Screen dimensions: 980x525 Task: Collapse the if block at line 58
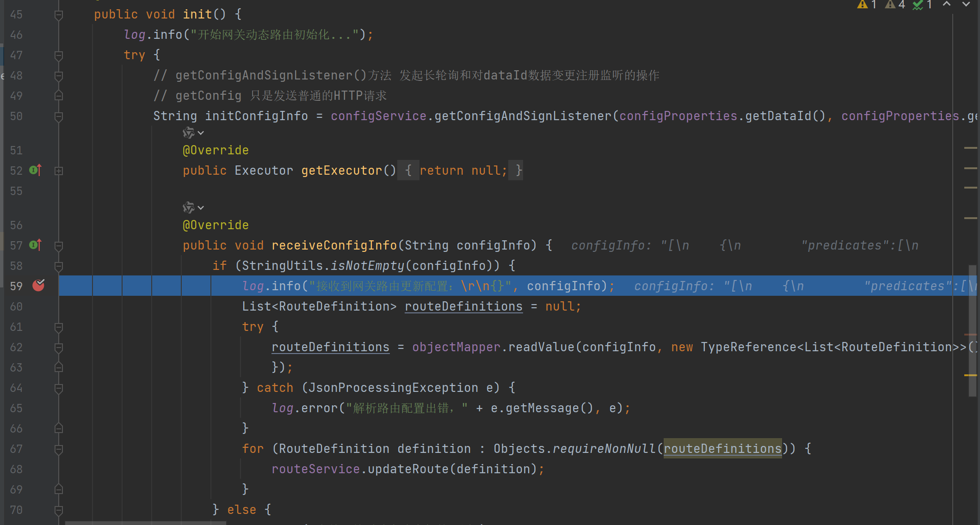59,266
